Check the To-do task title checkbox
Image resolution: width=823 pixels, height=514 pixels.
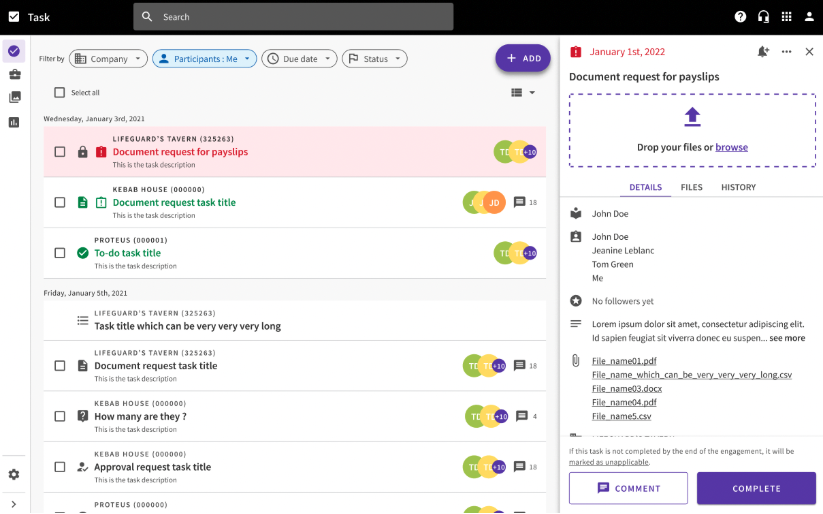pyautogui.click(x=60, y=253)
